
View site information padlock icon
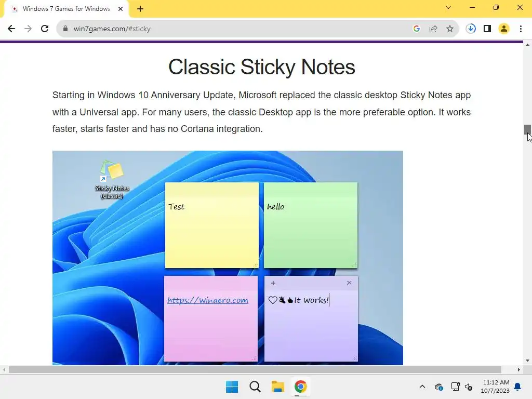coord(65,29)
